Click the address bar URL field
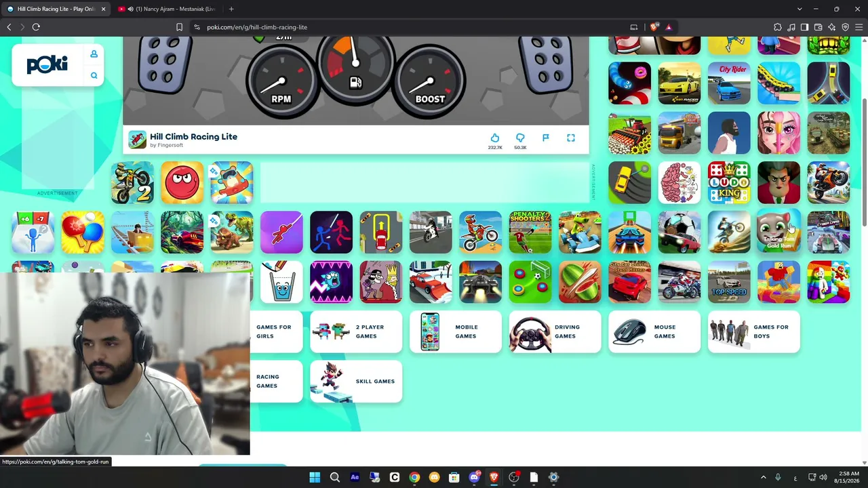Viewport: 868px width, 488px height. click(x=407, y=27)
